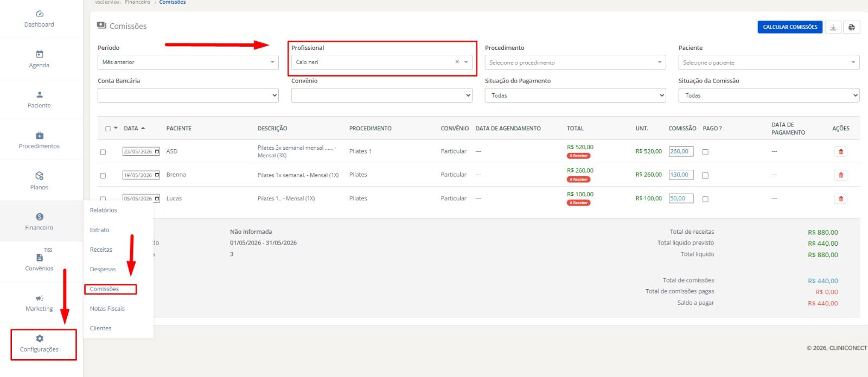Edit the 50,00 commission field
This screenshot has width=868, height=377.
click(681, 199)
